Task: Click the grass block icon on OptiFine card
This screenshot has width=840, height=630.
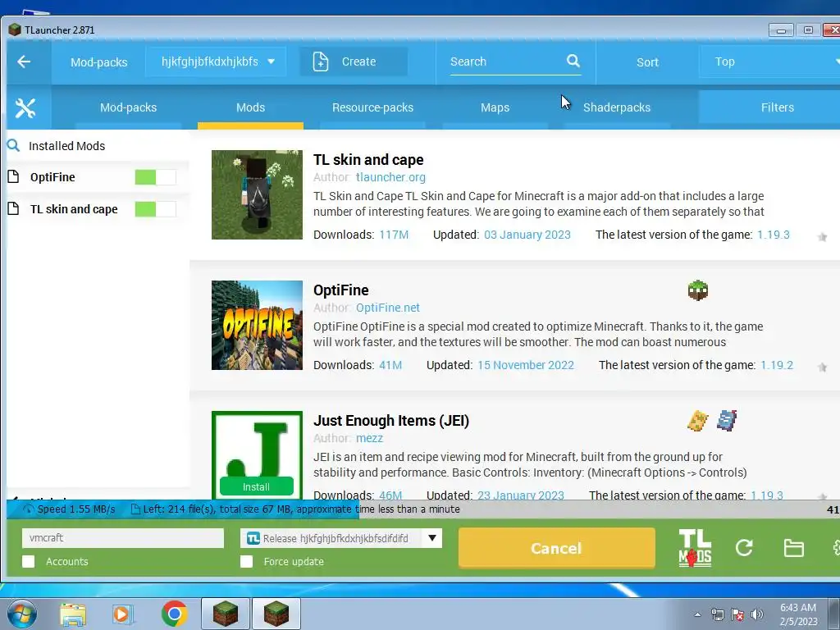Action: pyautogui.click(x=697, y=290)
